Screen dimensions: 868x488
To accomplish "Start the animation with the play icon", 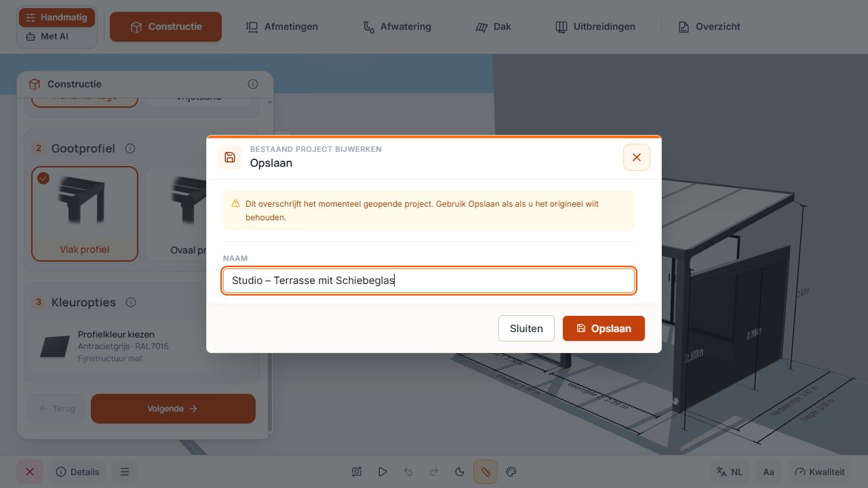I will pyautogui.click(x=382, y=472).
